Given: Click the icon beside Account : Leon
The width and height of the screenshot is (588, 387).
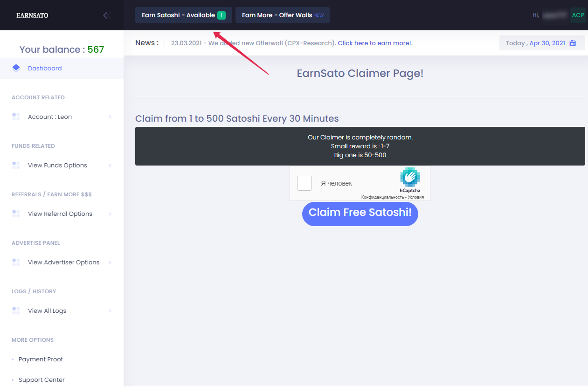Looking at the screenshot, I should [x=16, y=117].
